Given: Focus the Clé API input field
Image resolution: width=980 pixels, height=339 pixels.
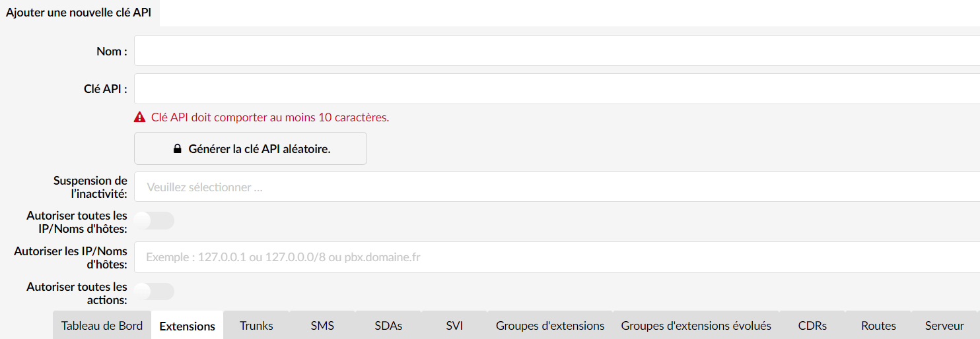Looking at the screenshot, I should (557, 88).
